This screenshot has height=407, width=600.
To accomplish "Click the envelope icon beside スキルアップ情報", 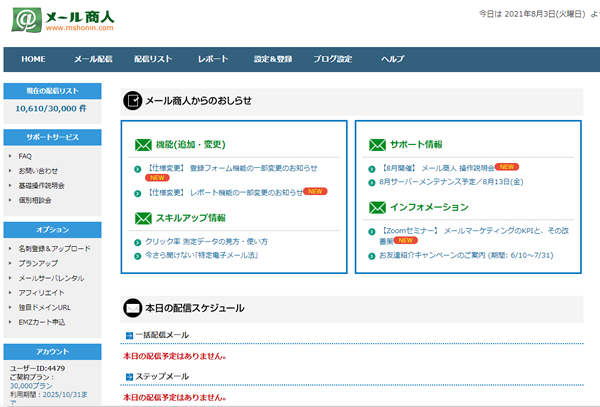I will [143, 218].
